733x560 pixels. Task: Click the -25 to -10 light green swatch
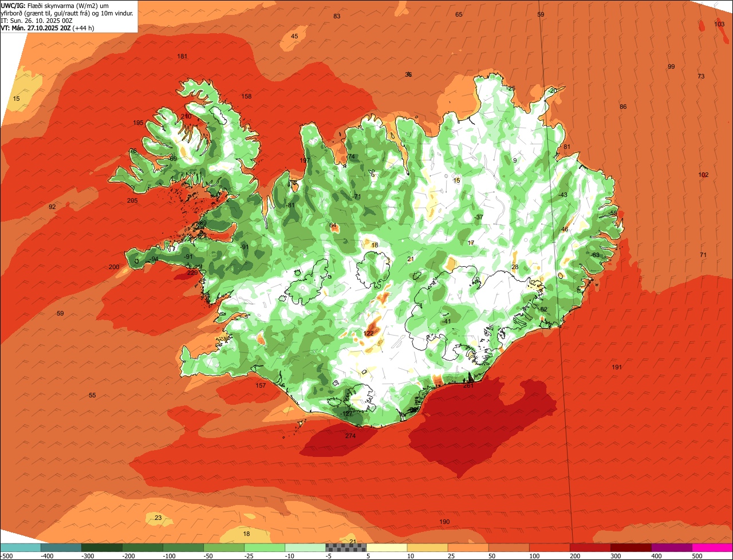tap(264, 547)
